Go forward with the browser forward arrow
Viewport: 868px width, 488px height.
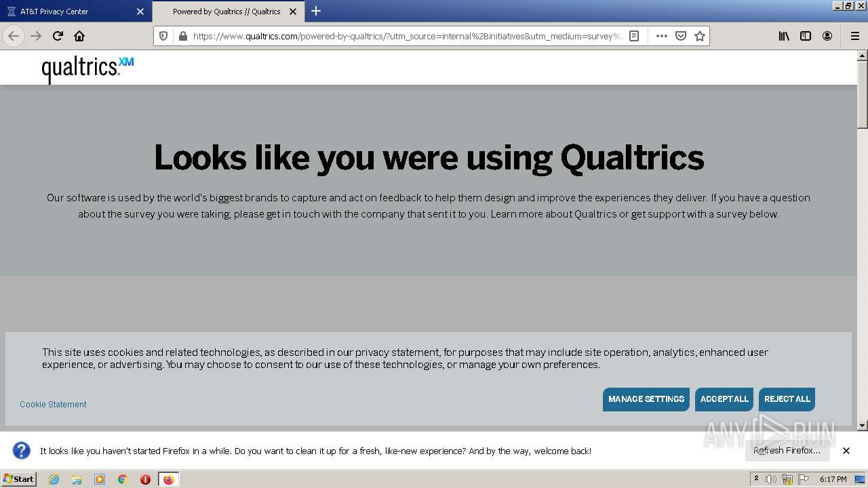coord(36,36)
